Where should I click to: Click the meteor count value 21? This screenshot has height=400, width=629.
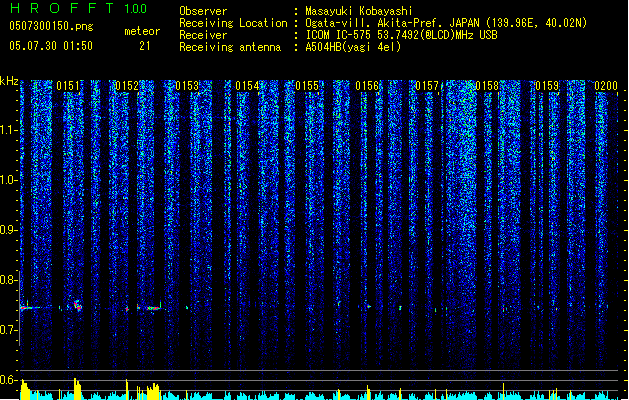[x=144, y=46]
